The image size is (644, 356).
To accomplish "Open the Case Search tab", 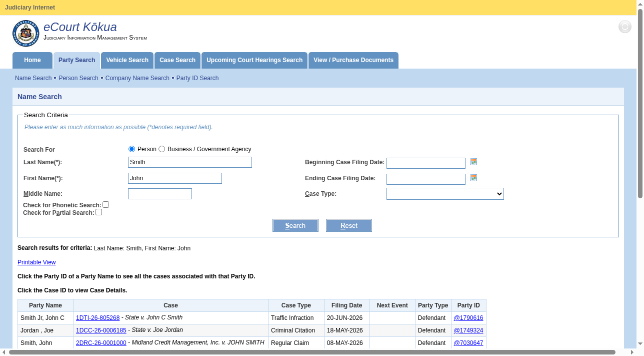I will click(x=177, y=60).
